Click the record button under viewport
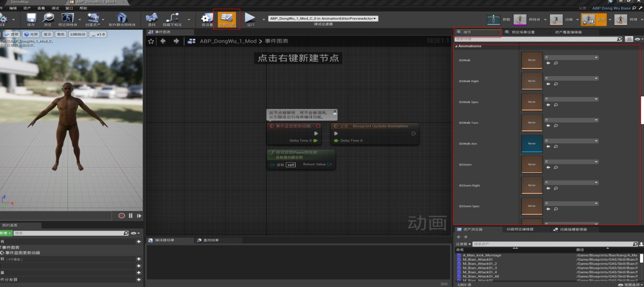644x287 pixels. [x=122, y=216]
